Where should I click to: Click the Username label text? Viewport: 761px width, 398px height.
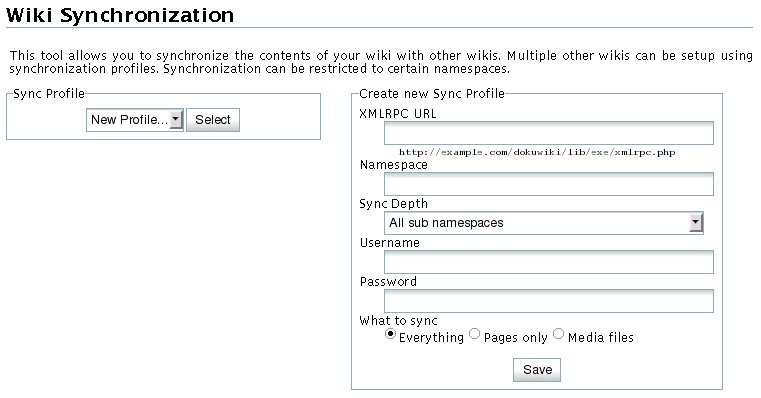(x=390, y=243)
